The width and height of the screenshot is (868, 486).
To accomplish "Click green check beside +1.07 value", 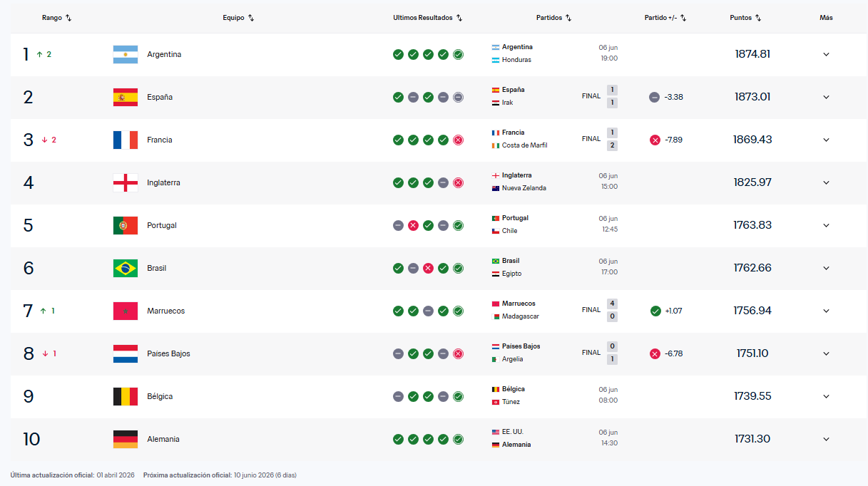I will click(x=655, y=311).
